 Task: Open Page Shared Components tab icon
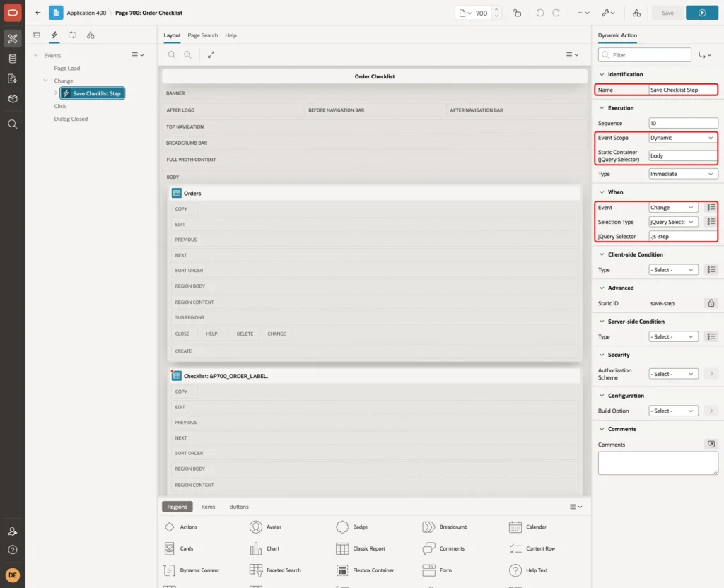click(90, 35)
